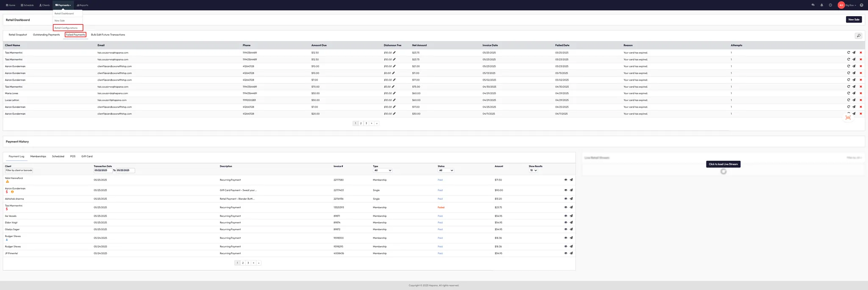Image resolution: width=868 pixels, height=290 pixels.
Task: Click the New Sale button
Action: 854,20
